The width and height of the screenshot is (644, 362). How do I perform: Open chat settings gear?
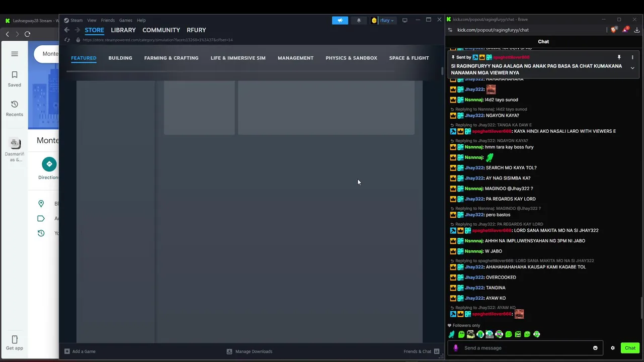613,348
